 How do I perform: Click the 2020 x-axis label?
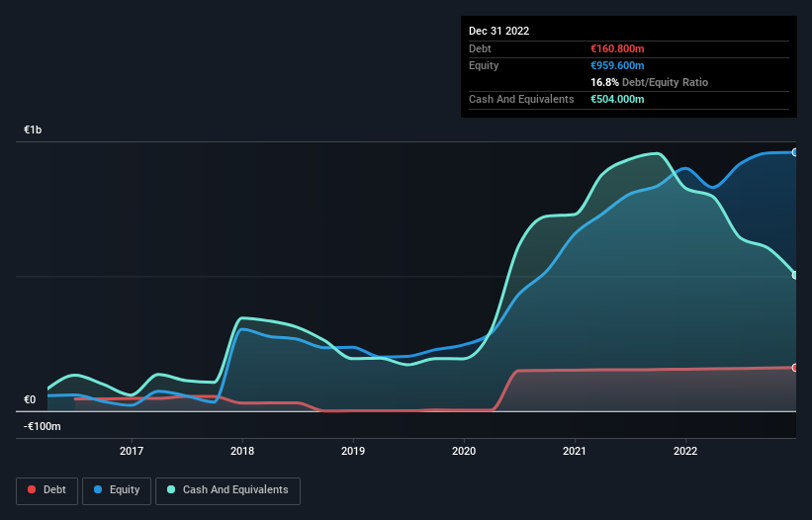(x=464, y=451)
